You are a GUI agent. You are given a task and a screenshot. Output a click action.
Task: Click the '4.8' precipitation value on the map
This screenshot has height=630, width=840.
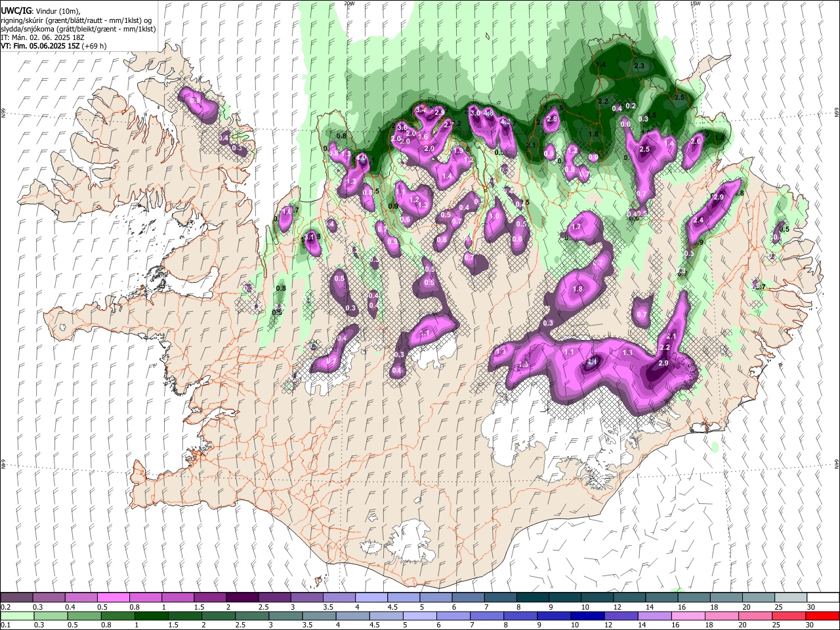point(488,113)
